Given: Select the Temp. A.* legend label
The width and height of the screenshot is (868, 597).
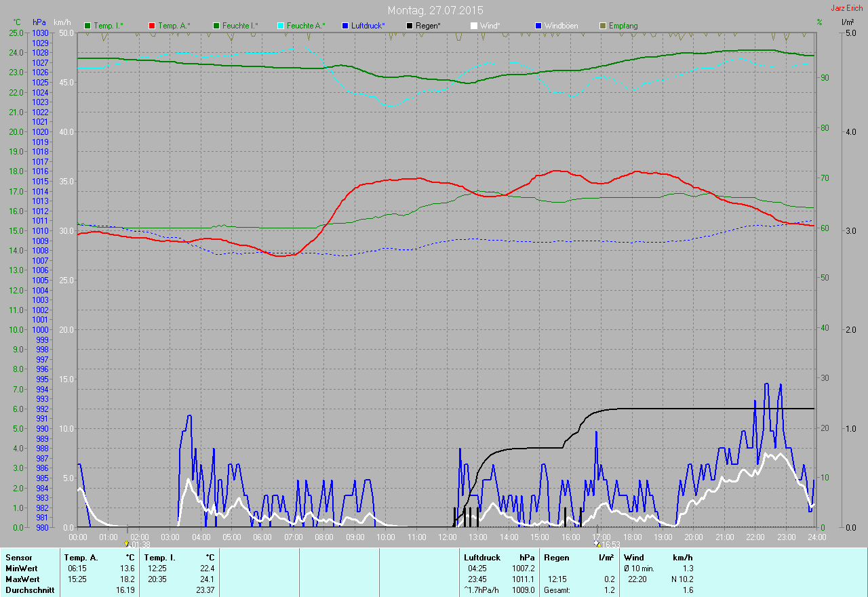Looking at the screenshot, I should (174, 26).
